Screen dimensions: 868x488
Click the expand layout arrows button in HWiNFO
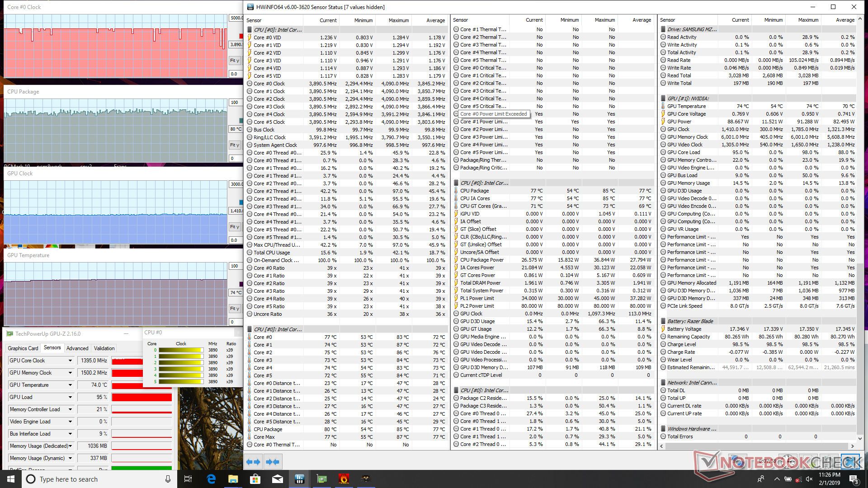[253, 462]
